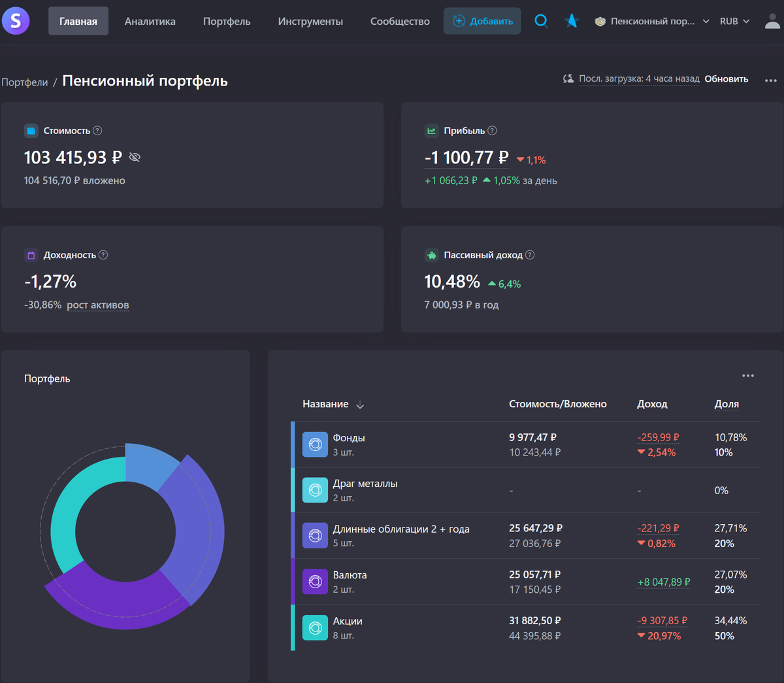Click the purple S logo

click(x=16, y=21)
